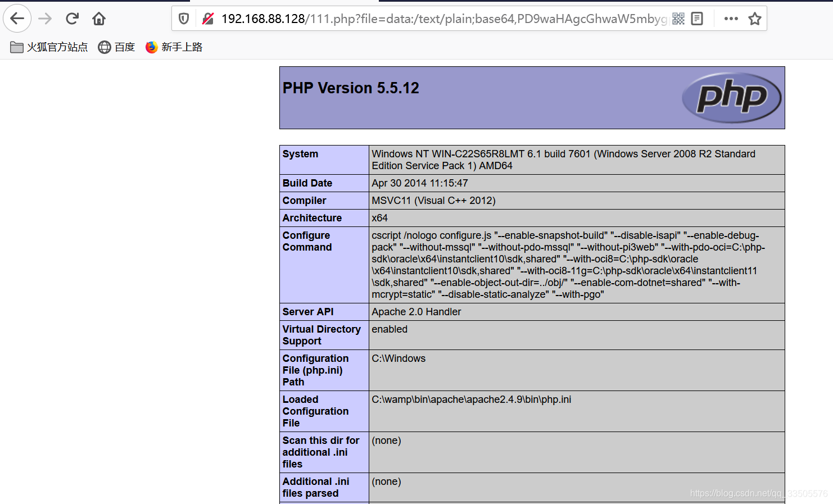The width and height of the screenshot is (833, 504).
Task: Click the Apr 30 2014 11:15:47 value
Action: [x=420, y=183]
